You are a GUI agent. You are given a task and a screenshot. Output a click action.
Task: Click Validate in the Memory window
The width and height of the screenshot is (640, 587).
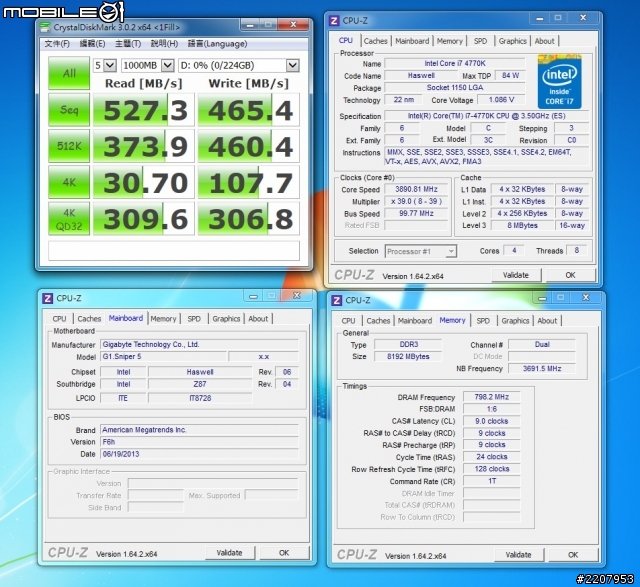[x=518, y=555]
